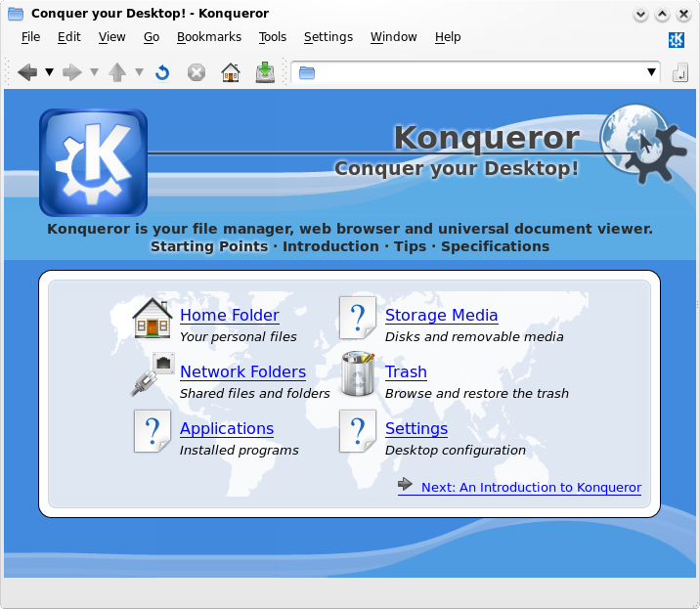700x609 pixels.
Task: Click the Stop loading icon
Action: pyautogui.click(x=197, y=72)
